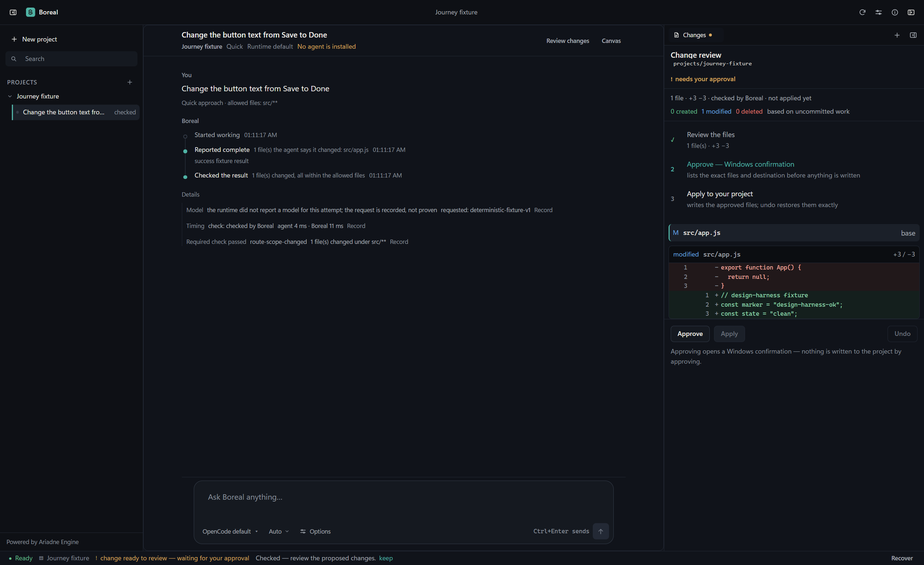Click the keep link in status bar

(385, 558)
